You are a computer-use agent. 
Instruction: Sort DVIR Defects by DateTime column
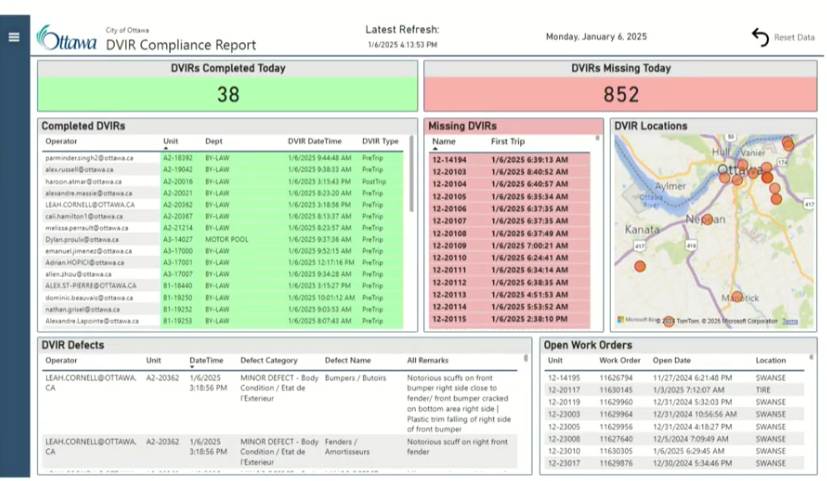[x=206, y=360]
